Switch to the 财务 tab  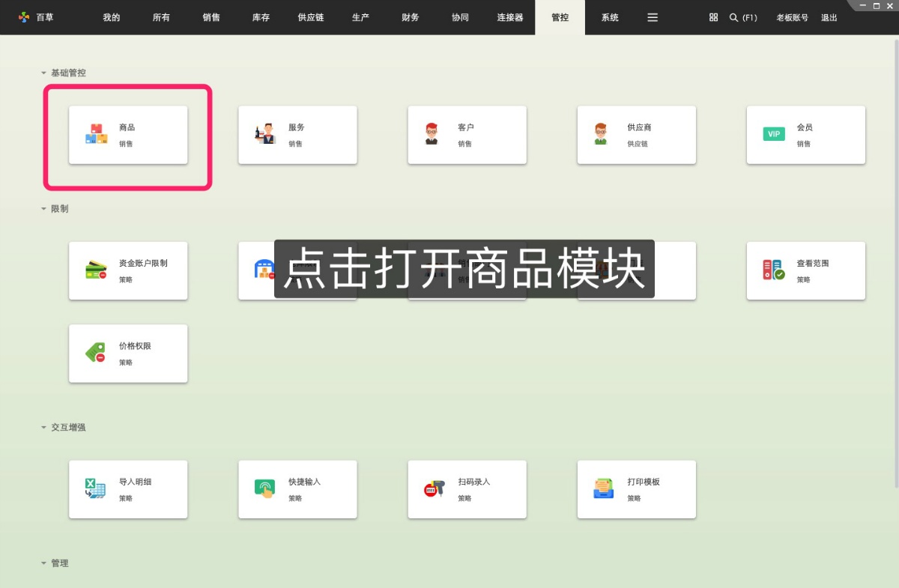411,17
